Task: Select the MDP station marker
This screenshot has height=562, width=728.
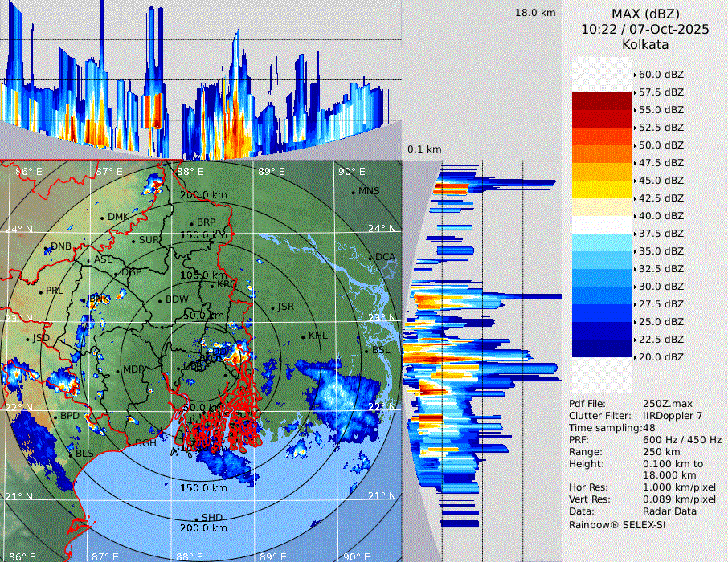Action: tap(117, 370)
